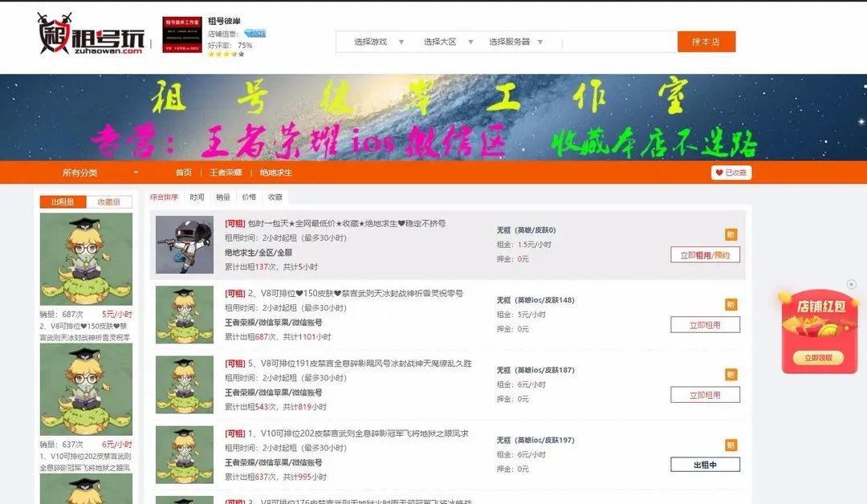Toggle the 已收藏 favorite heart button
This screenshot has width=867, height=504.
tap(731, 173)
